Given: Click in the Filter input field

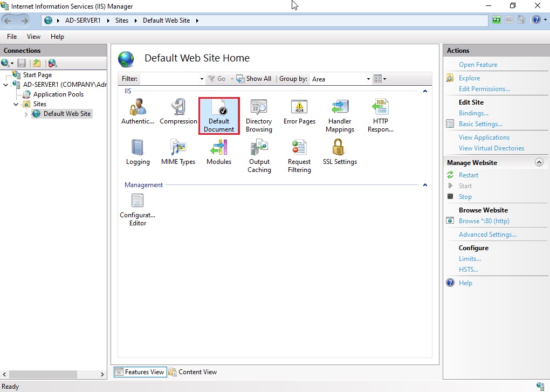Looking at the screenshot, I should [170, 79].
